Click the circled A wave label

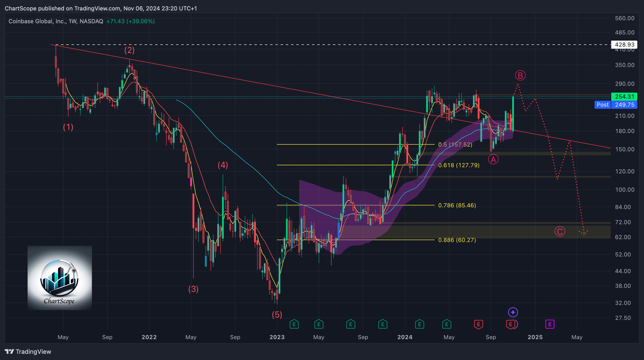[493, 159]
